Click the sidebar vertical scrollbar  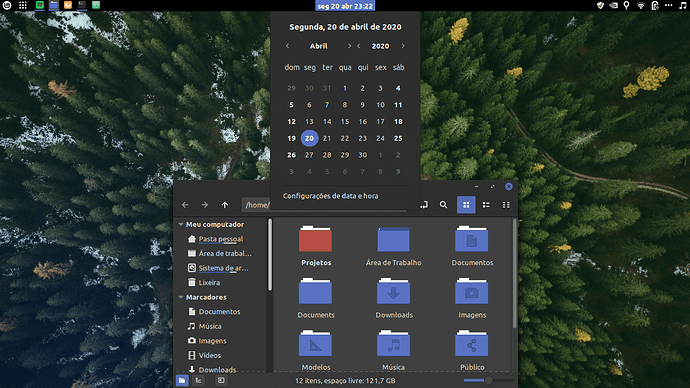tap(270, 255)
